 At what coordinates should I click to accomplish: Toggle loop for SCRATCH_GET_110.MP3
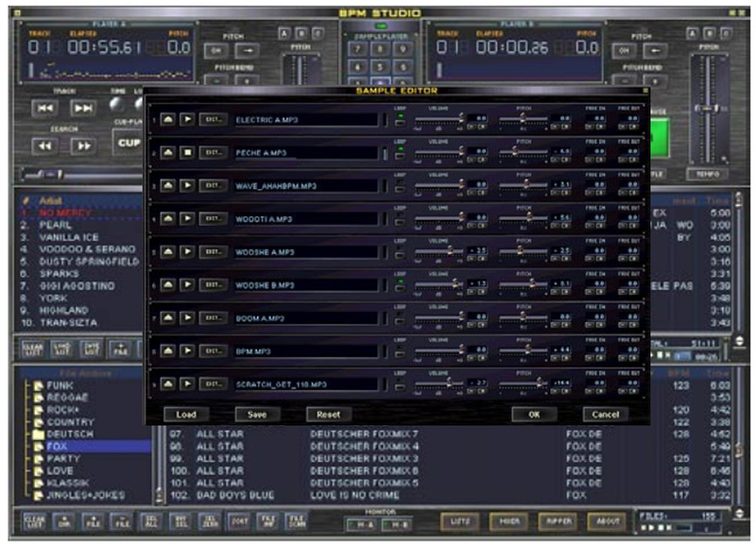[400, 388]
